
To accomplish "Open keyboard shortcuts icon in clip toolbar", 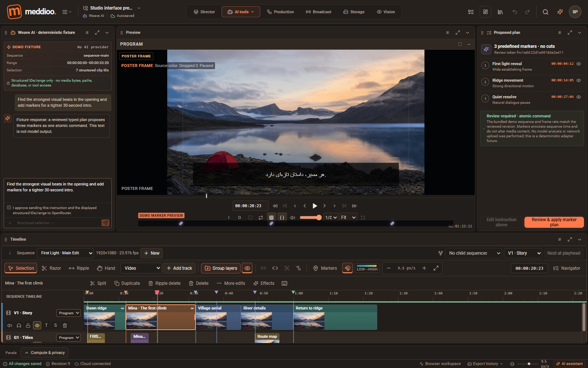I will pos(284,283).
